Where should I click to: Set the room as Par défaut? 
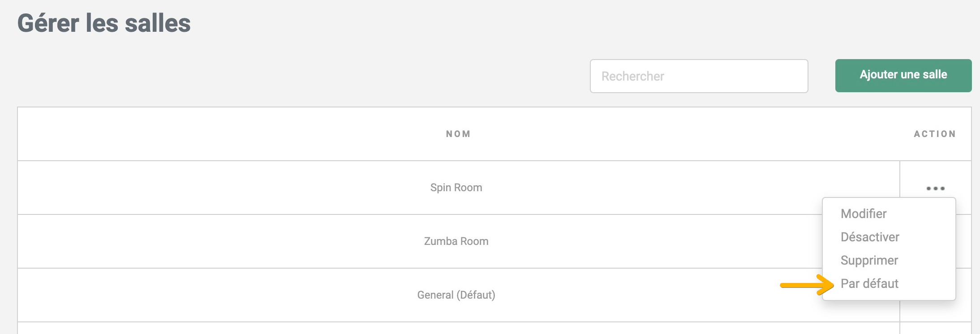pyautogui.click(x=869, y=283)
